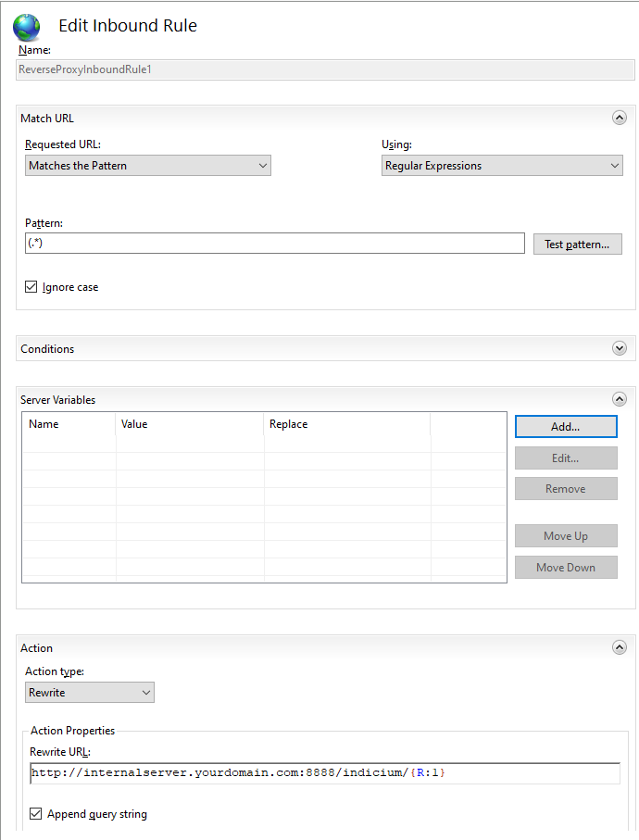This screenshot has height=840, width=639.
Task: Collapse the Action section
Action: click(620, 647)
